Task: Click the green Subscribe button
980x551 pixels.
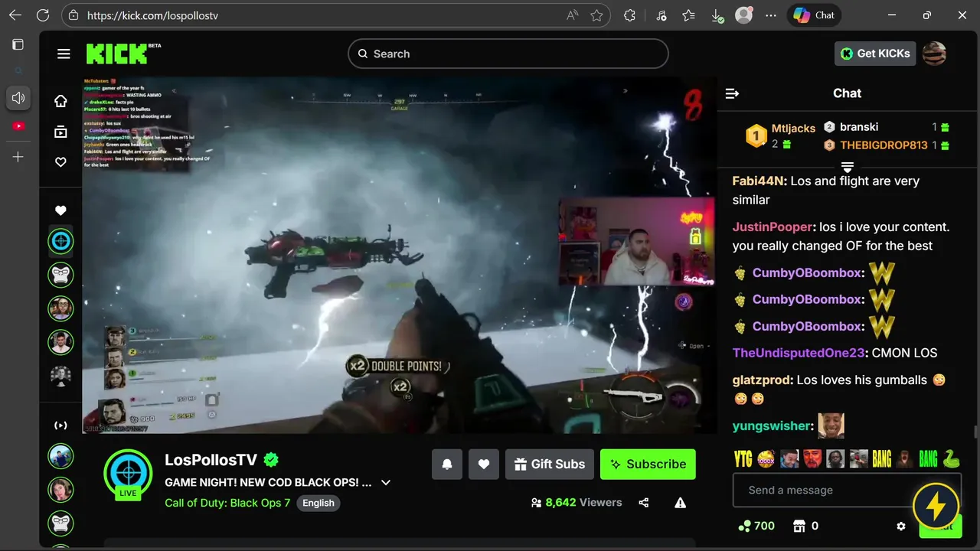Action: coord(648,465)
